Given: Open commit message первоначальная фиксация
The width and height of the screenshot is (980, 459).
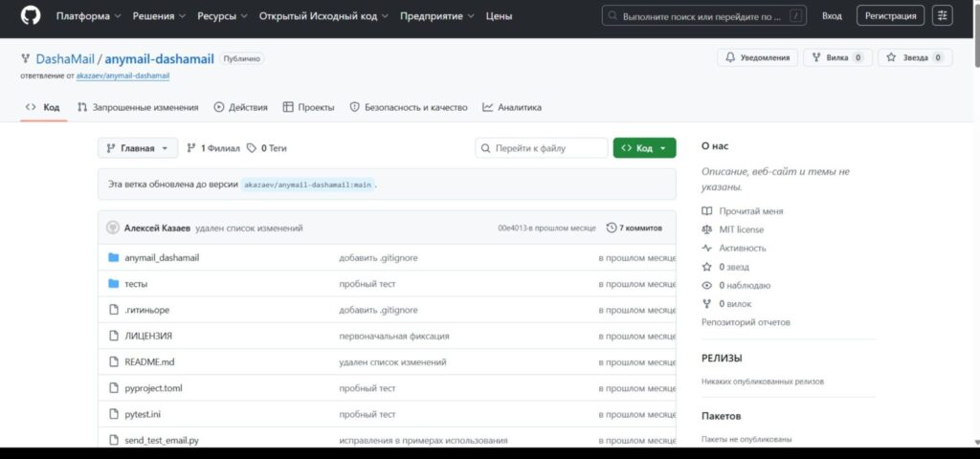Looking at the screenshot, I should point(393,336).
